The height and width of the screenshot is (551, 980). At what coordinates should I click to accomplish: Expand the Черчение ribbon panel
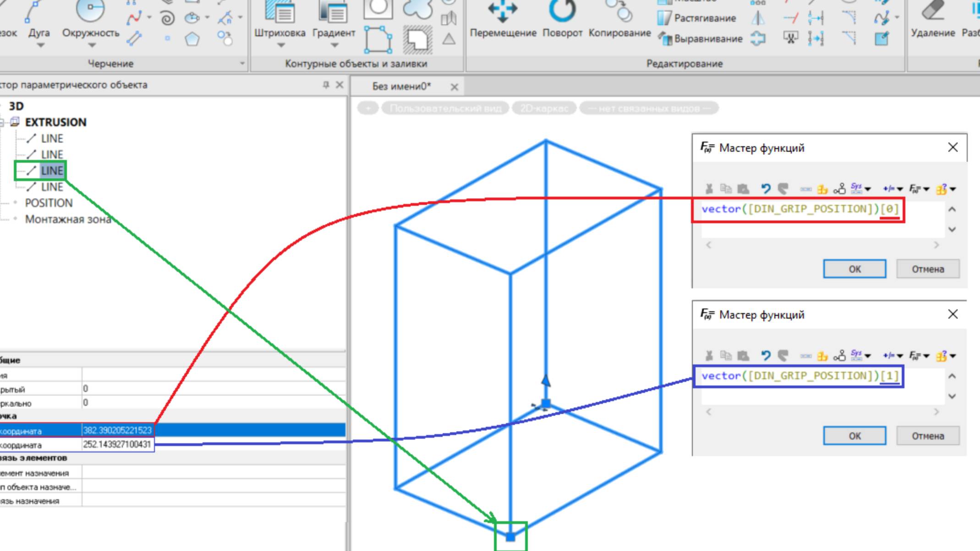(242, 63)
